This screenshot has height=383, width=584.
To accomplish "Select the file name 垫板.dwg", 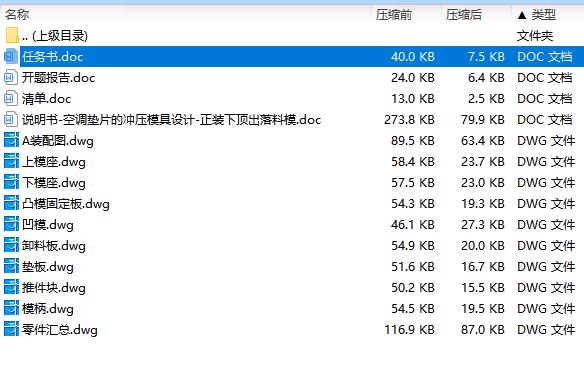I will coord(48,267).
